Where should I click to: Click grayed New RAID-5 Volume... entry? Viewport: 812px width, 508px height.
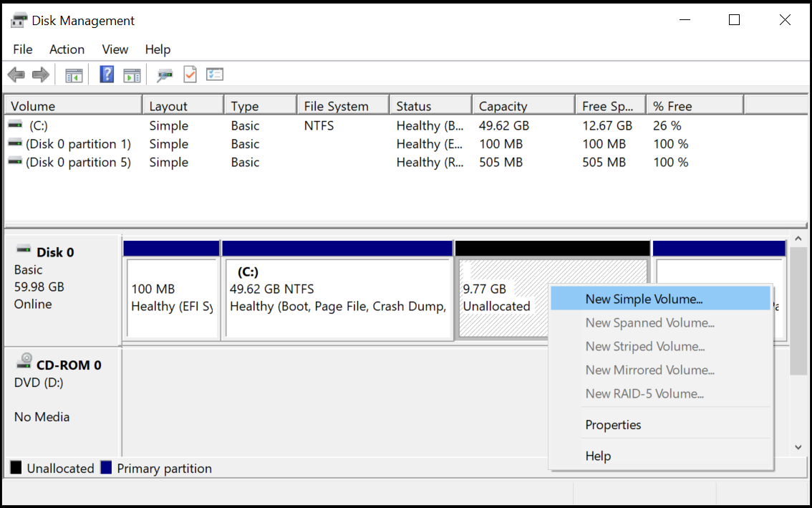click(660, 393)
